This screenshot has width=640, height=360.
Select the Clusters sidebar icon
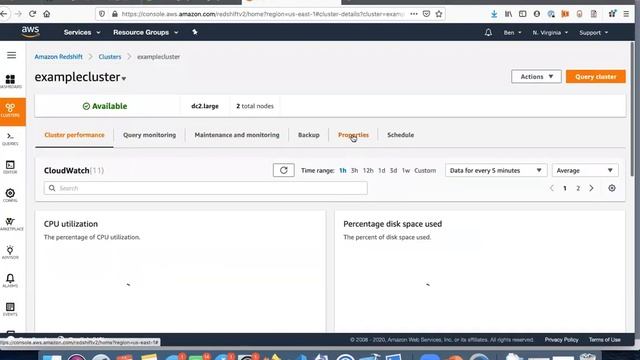[11, 111]
